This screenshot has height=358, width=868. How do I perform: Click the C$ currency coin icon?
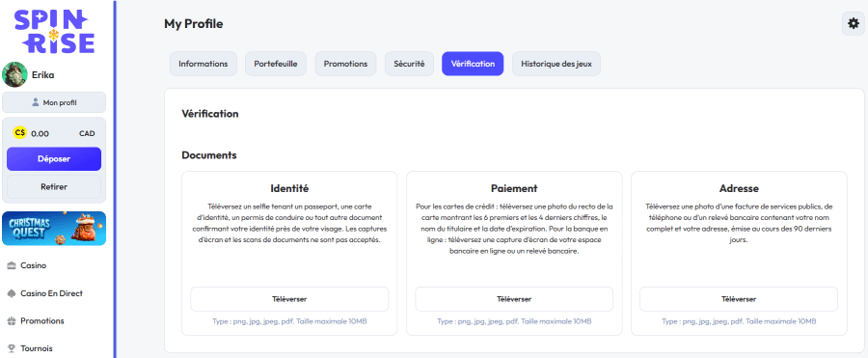click(x=20, y=133)
